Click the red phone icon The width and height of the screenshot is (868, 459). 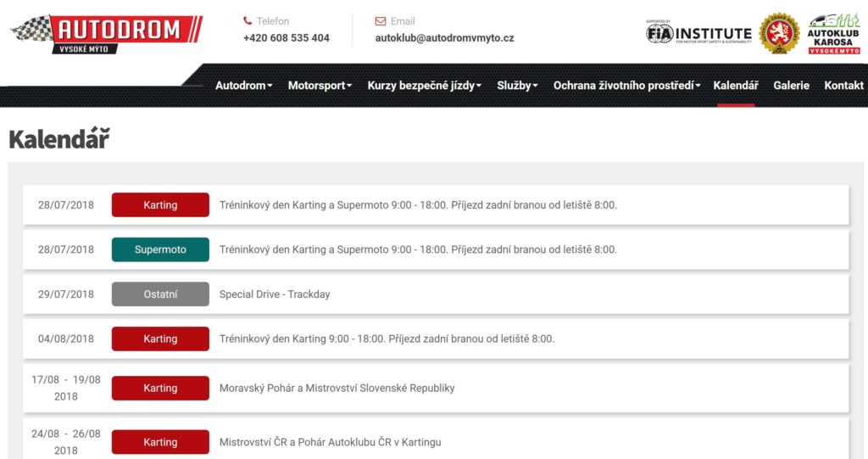248,21
